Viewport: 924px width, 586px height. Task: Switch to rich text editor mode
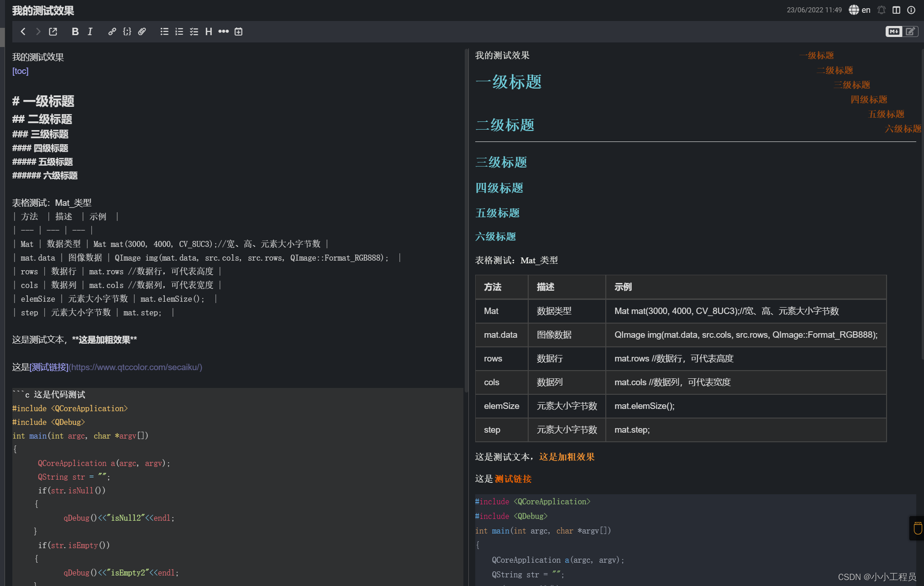pyautogui.click(x=910, y=31)
